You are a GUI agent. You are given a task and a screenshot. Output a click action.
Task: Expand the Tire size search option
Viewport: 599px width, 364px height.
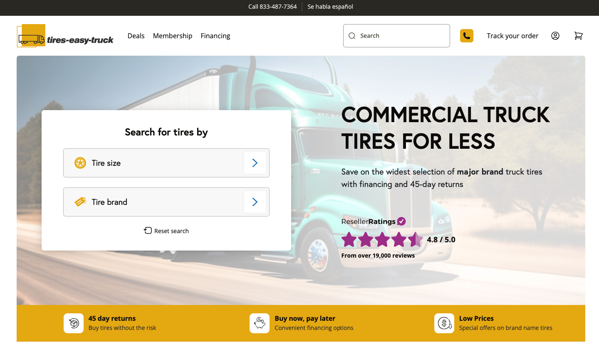pyautogui.click(x=166, y=163)
